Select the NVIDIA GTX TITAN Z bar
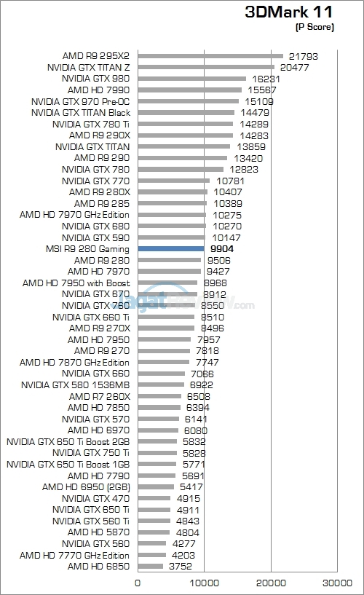This screenshot has width=364, height=595. point(206,67)
